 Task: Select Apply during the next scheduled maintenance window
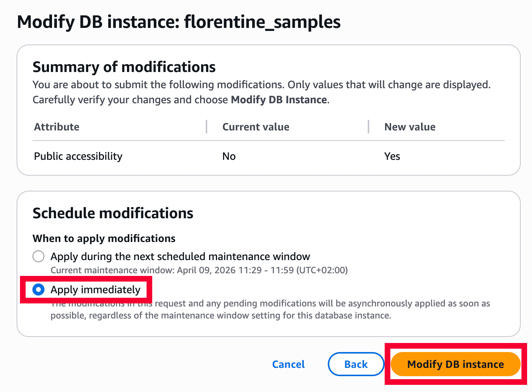pyautogui.click(x=38, y=257)
